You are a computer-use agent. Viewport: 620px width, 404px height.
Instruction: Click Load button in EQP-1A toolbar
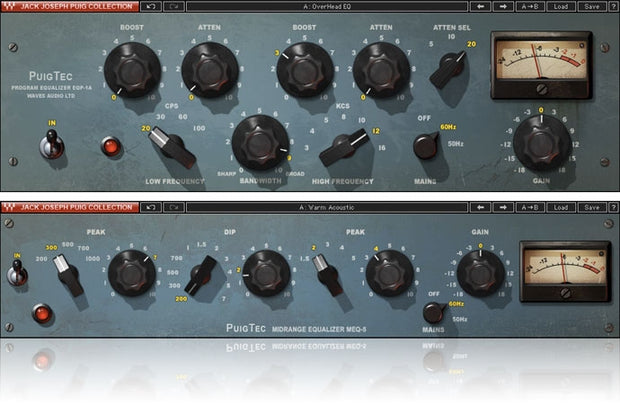pos(561,6)
